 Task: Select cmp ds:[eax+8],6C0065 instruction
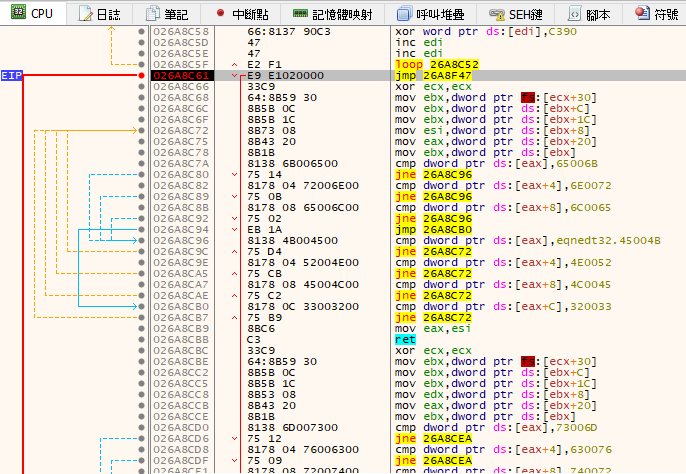pyautogui.click(x=503, y=207)
